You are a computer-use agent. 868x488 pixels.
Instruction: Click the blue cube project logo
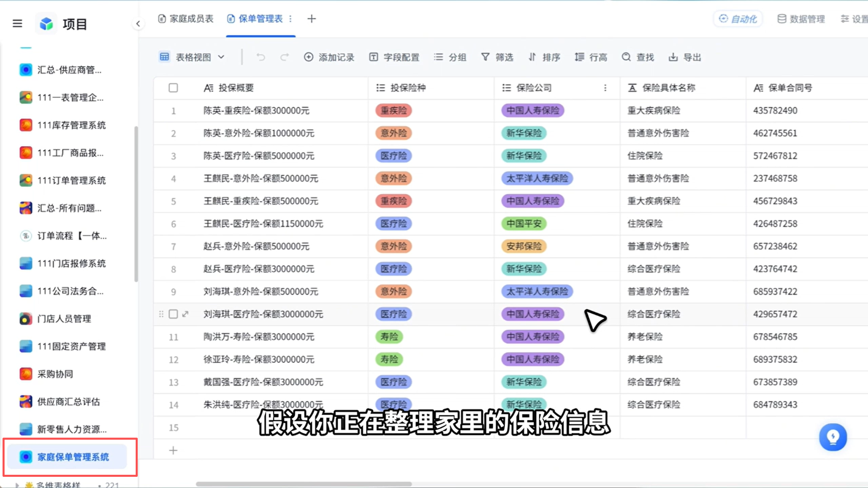(x=46, y=24)
